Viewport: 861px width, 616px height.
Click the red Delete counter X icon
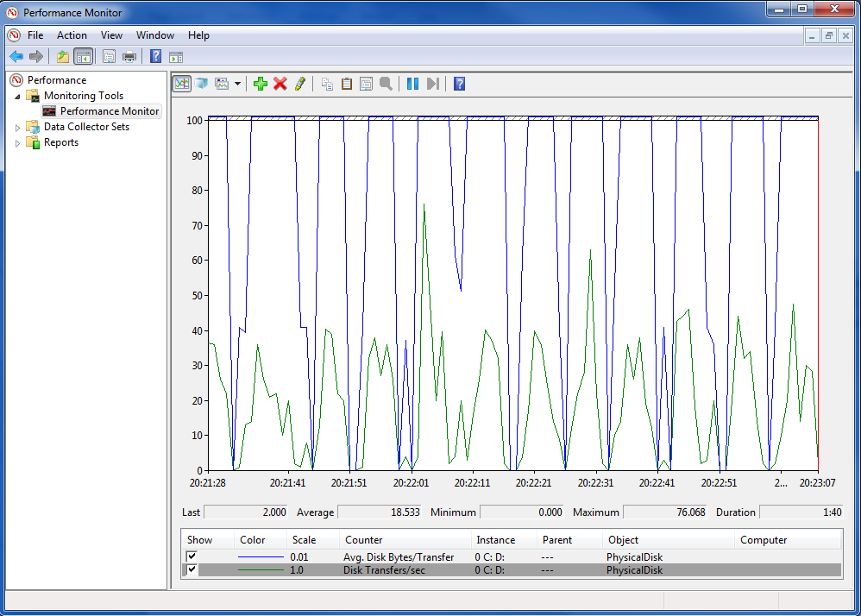[x=280, y=84]
